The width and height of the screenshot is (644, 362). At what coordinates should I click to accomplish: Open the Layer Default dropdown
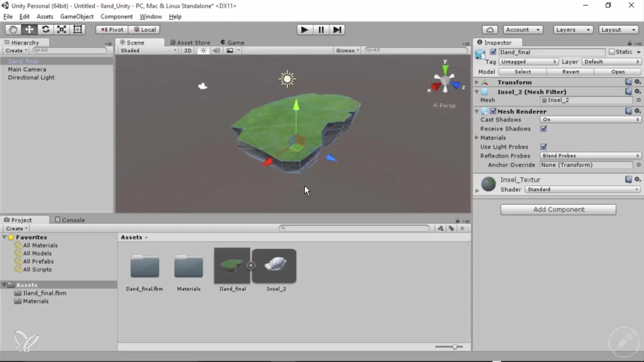point(611,62)
